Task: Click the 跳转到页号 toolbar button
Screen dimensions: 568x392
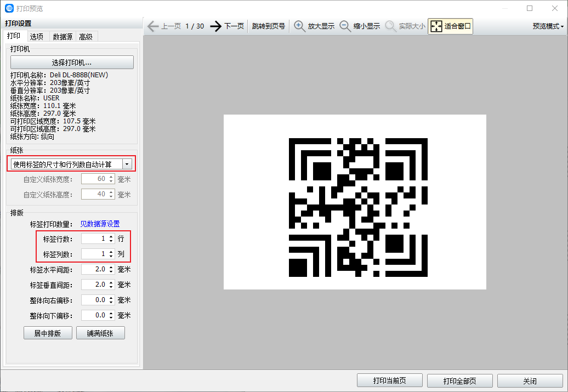Action: pos(269,26)
